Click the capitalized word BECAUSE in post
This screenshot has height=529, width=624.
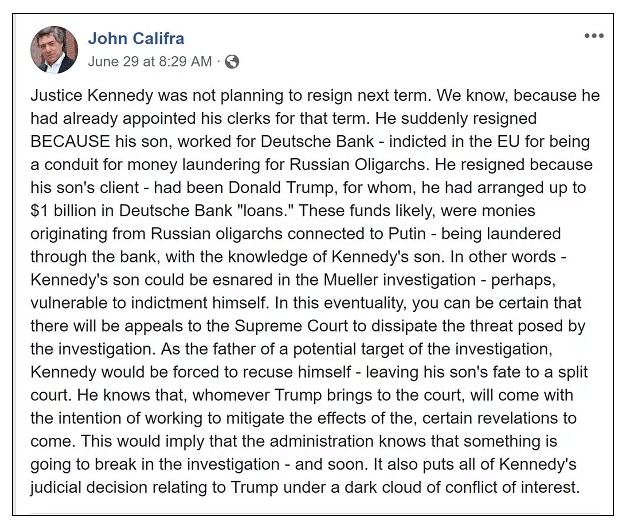(70, 141)
